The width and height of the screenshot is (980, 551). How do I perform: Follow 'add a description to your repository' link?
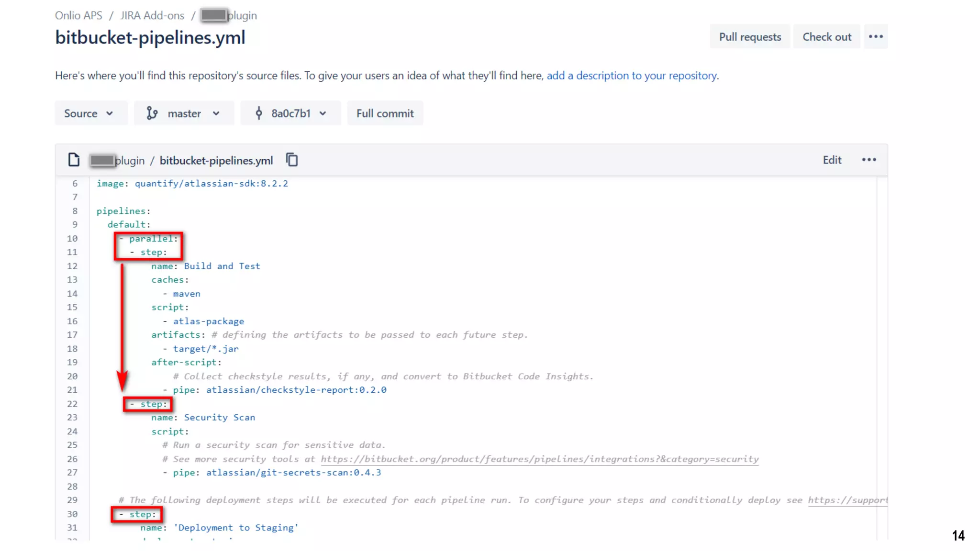click(x=632, y=76)
